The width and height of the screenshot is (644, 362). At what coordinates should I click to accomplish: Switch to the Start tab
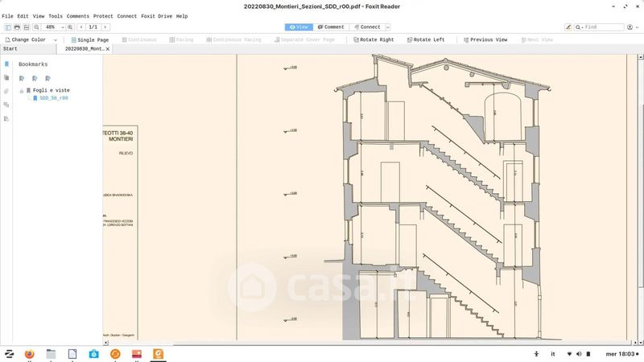[10, 49]
